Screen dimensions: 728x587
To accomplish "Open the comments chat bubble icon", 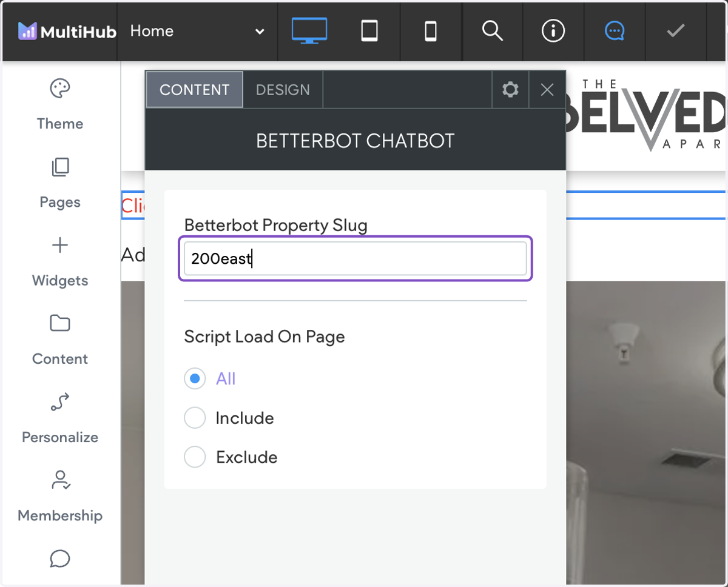I will 615,31.
